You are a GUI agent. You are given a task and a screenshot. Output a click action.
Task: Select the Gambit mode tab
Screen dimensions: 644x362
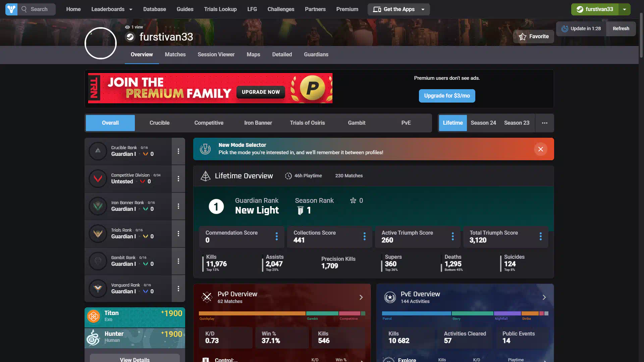pos(357,123)
